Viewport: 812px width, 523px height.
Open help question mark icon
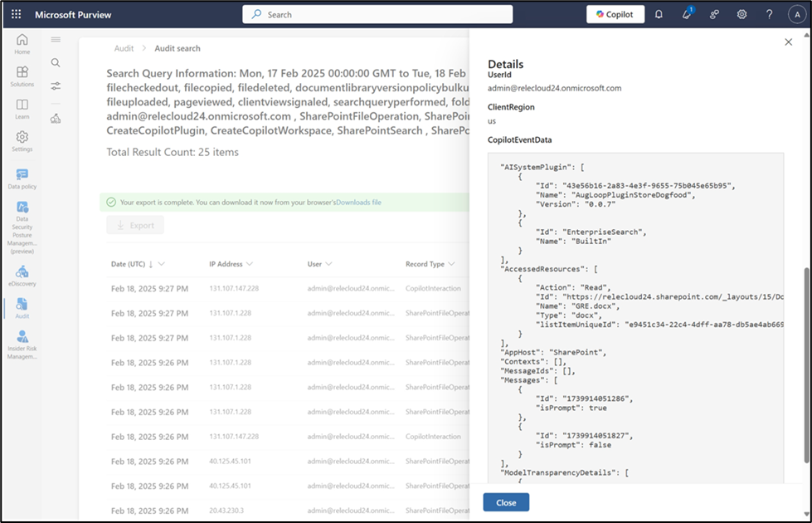tap(769, 14)
